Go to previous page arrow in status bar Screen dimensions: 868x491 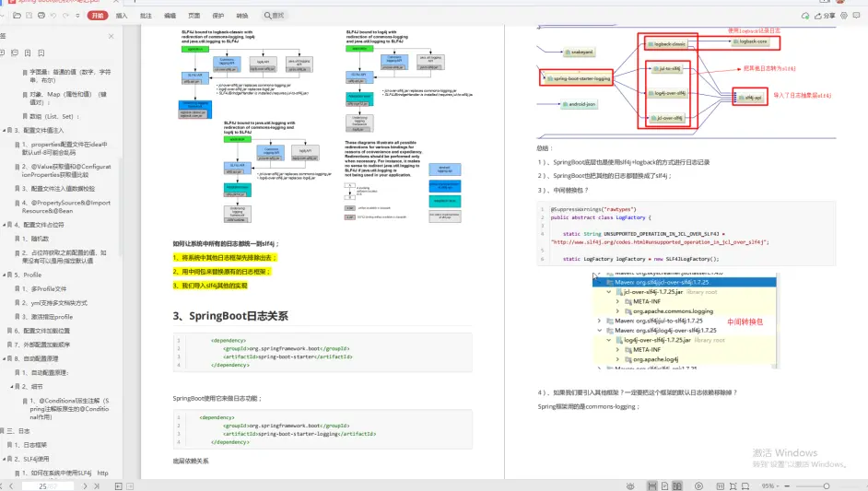[11, 486]
